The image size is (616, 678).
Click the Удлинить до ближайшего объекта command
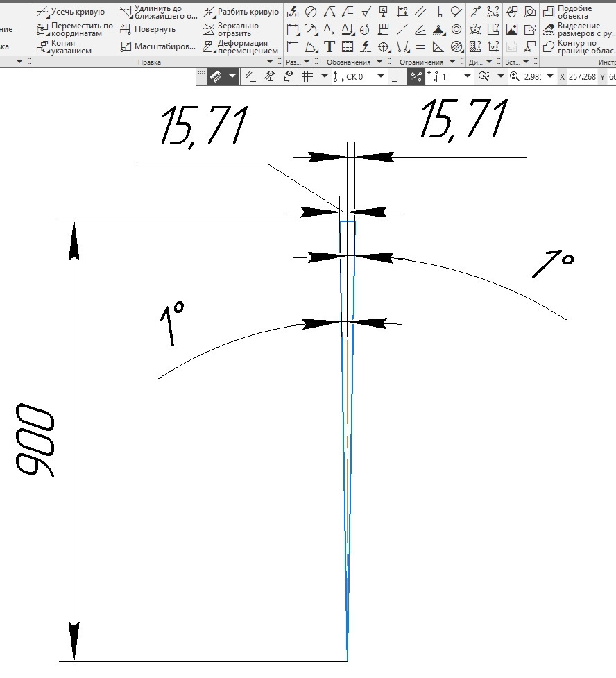tap(158, 12)
